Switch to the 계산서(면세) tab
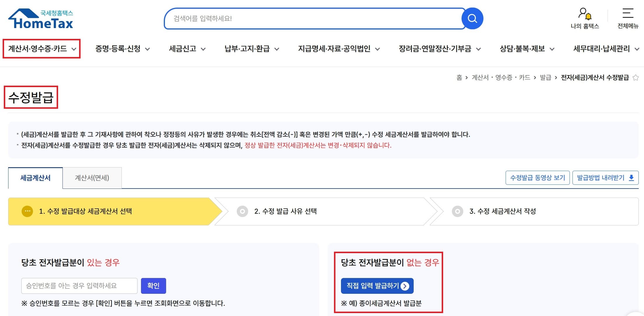The height and width of the screenshot is (316, 644). [x=92, y=178]
